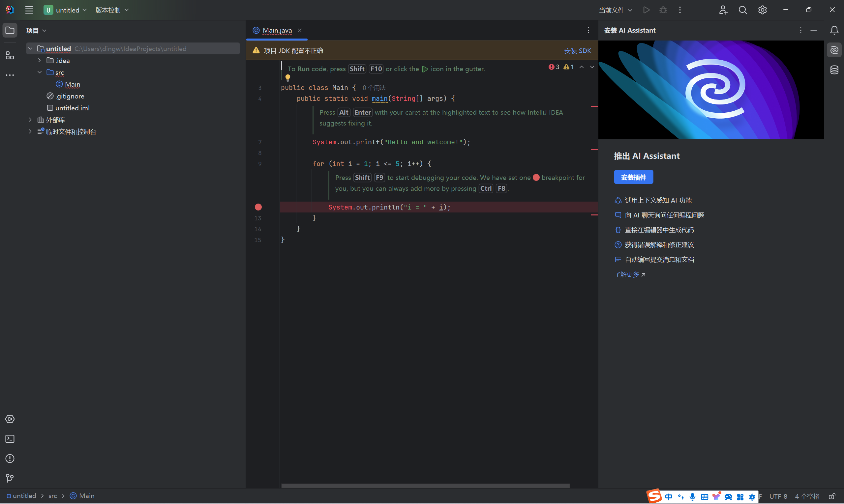
Task: Open the Services run tool window
Action: (10, 419)
